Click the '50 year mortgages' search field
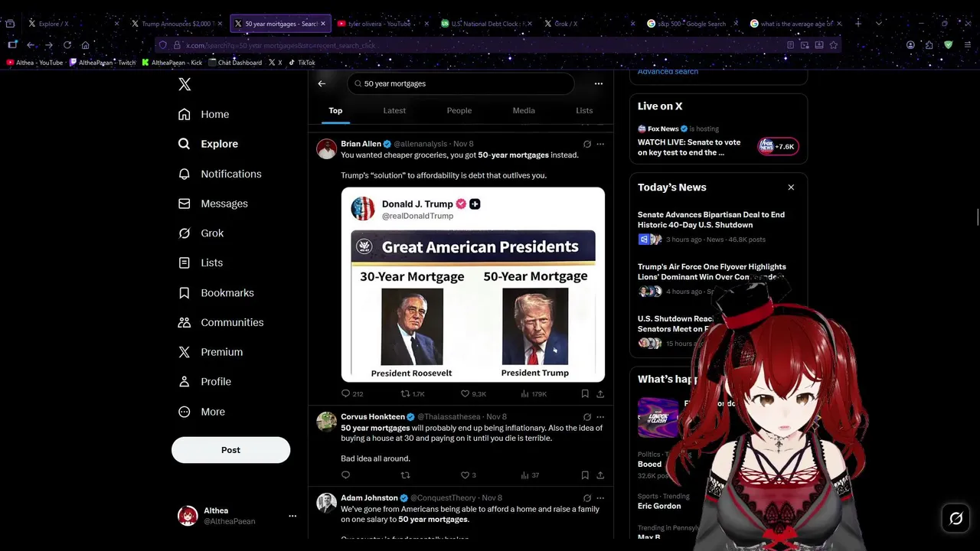 [461, 83]
